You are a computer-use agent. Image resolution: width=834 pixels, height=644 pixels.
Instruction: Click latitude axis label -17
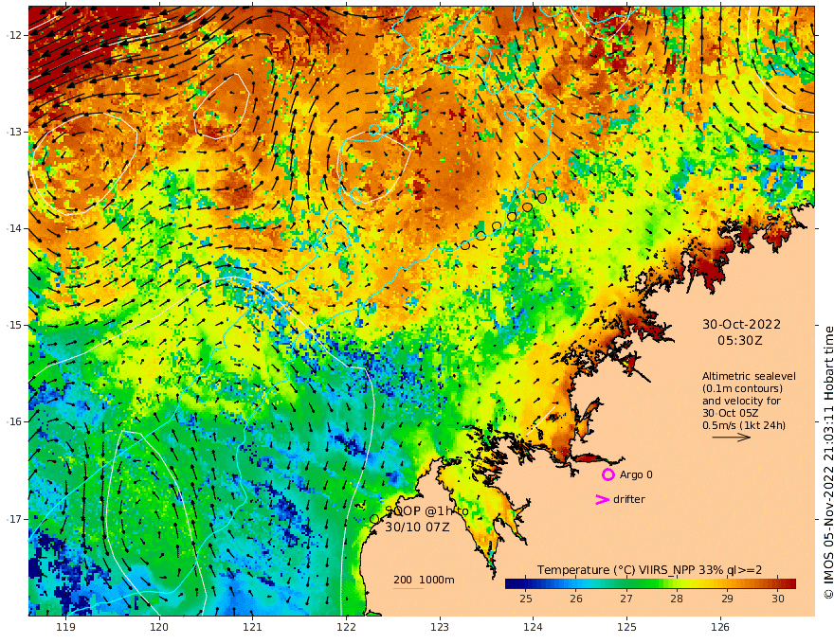(x=14, y=519)
